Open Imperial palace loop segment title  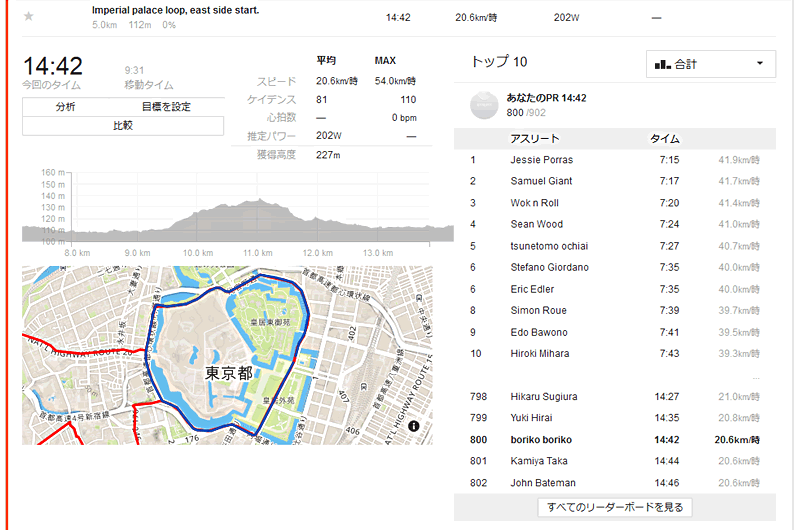point(176,10)
